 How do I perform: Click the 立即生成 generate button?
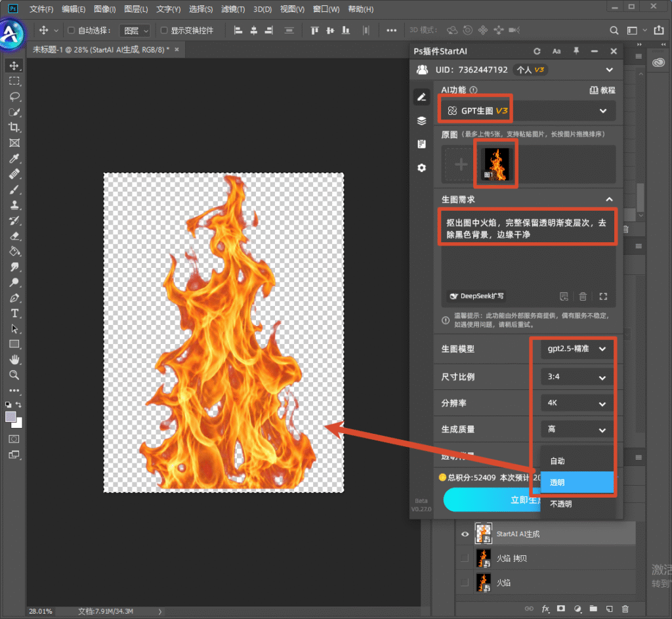(x=492, y=500)
